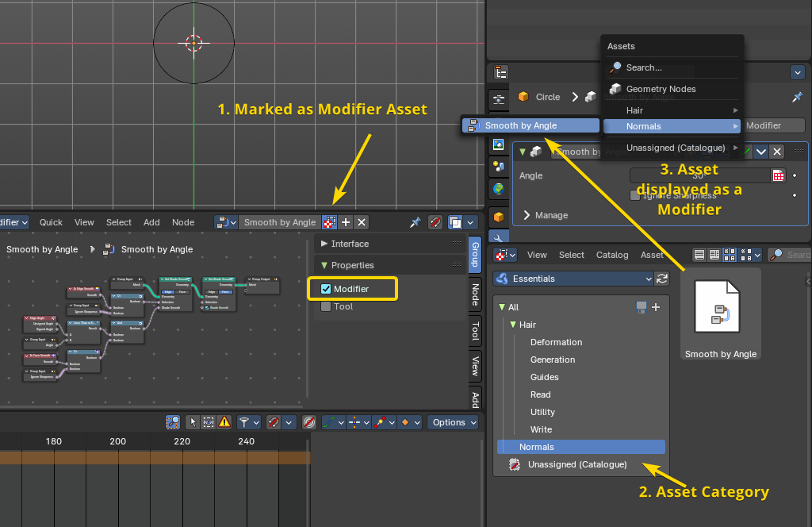812x527 pixels.
Task: Click the asset marker icon beside Smooth by Angle
Action: [329, 222]
